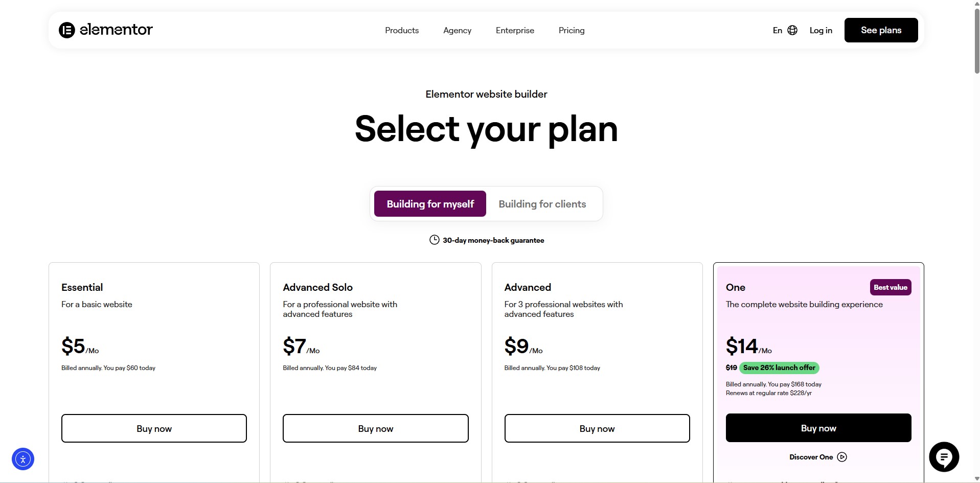The height and width of the screenshot is (483, 980).
Task: Open the Agency menu item
Action: [x=457, y=31]
